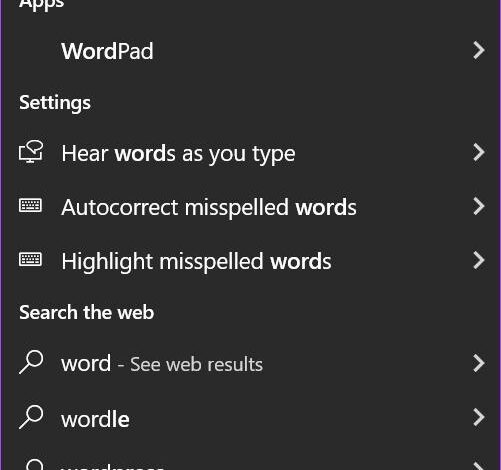The image size is (501, 470).
Task: Expand the word web results chevron
Action: (479, 363)
